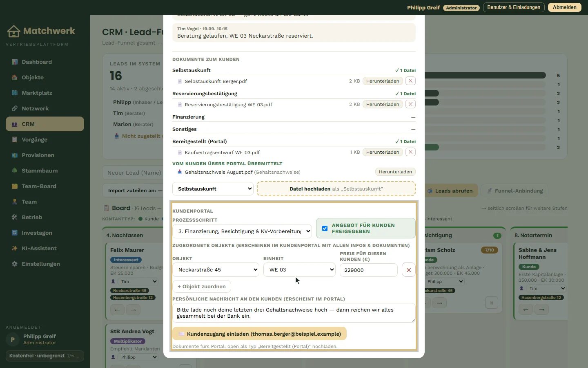Delete Selbstauskunft Berger.pdf with red X

pos(410,81)
